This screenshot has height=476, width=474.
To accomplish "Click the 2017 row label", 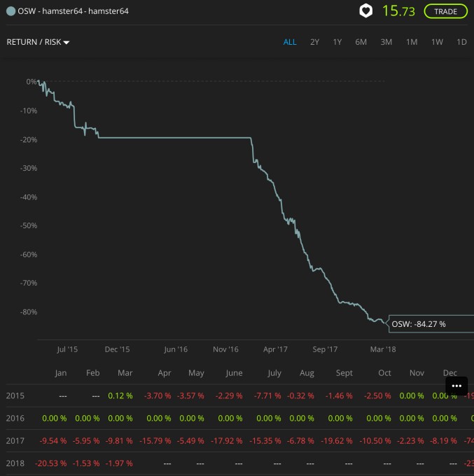I will click(x=15, y=441).
